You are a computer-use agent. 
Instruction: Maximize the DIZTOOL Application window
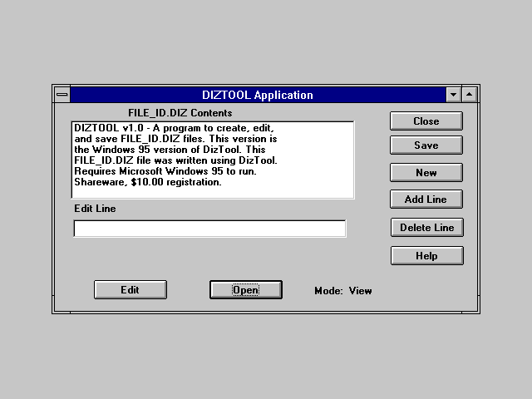click(469, 95)
